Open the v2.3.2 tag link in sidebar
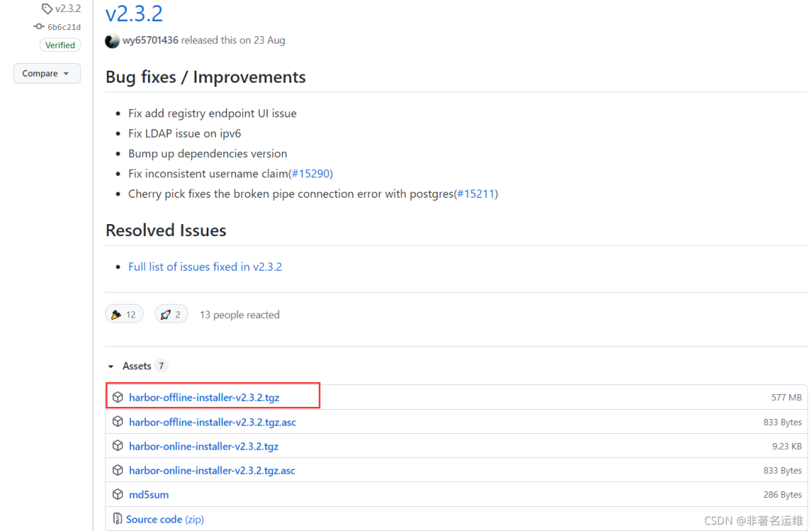This screenshot has height=531, width=812. tap(68, 9)
